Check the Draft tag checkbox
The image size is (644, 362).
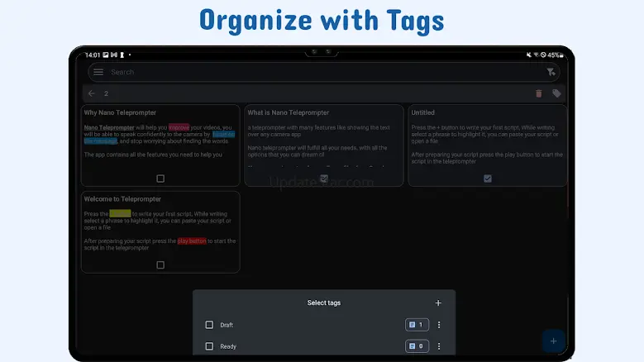click(x=209, y=325)
